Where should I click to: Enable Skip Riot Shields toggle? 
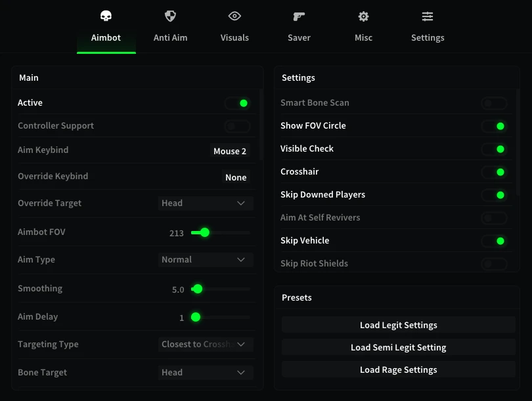pyautogui.click(x=494, y=264)
